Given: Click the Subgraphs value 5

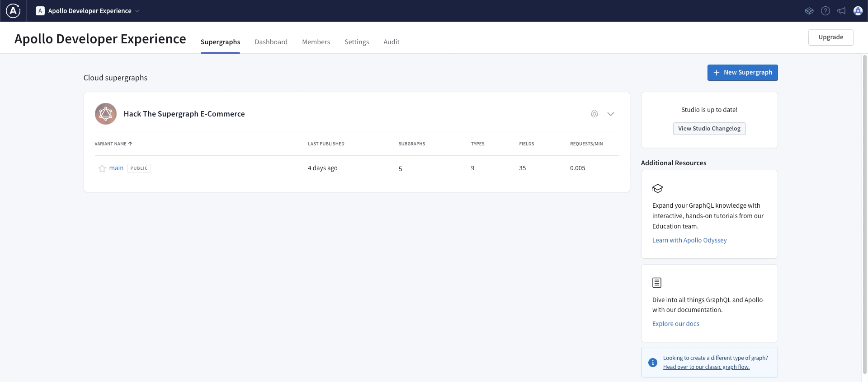Looking at the screenshot, I should 400,169.
